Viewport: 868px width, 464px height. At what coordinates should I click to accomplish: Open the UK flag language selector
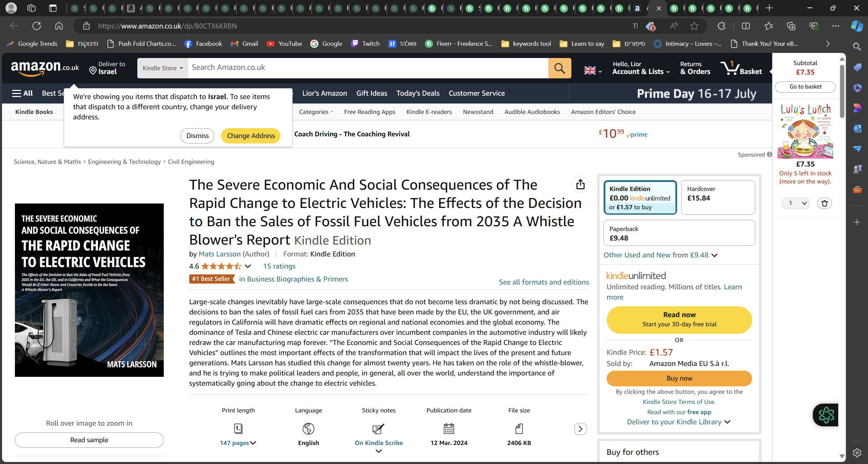(x=593, y=70)
